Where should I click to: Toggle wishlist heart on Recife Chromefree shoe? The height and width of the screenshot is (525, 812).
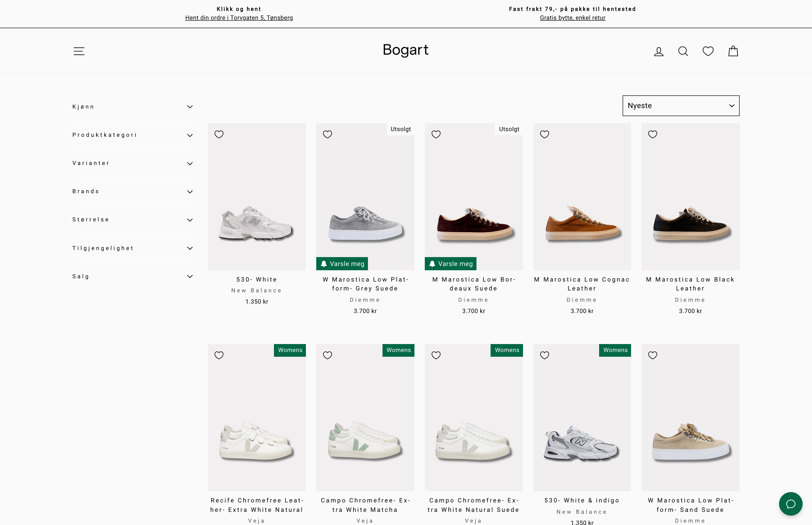(219, 355)
